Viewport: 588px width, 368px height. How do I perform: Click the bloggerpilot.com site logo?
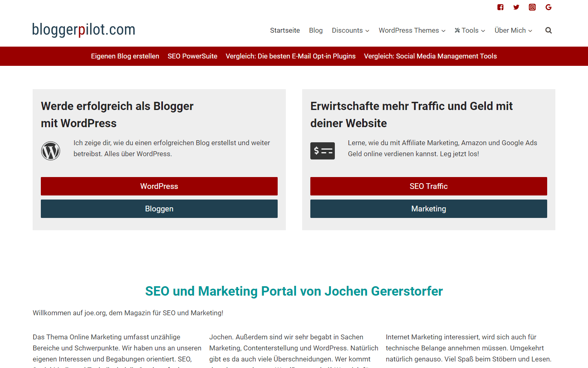click(84, 29)
